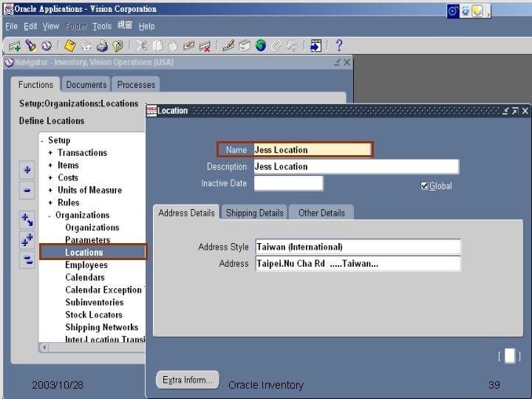Click the blue system tray icon at top right
This screenshot has width=532, height=399.
click(453, 11)
